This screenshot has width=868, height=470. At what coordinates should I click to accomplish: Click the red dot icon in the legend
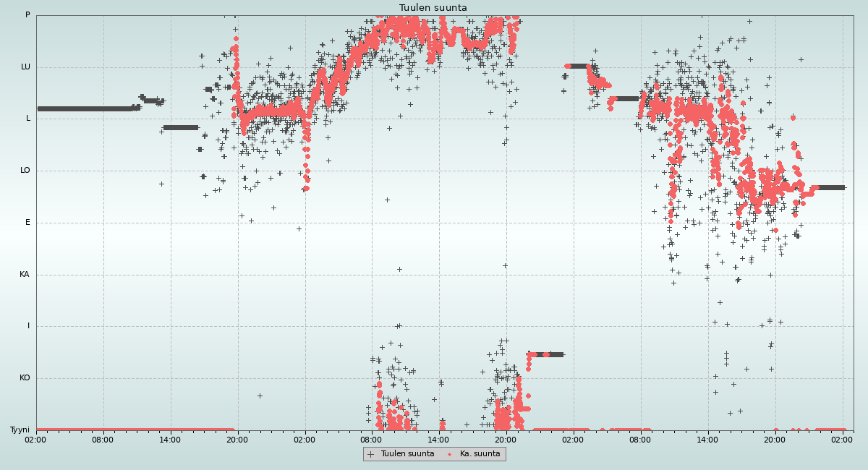click(x=450, y=454)
